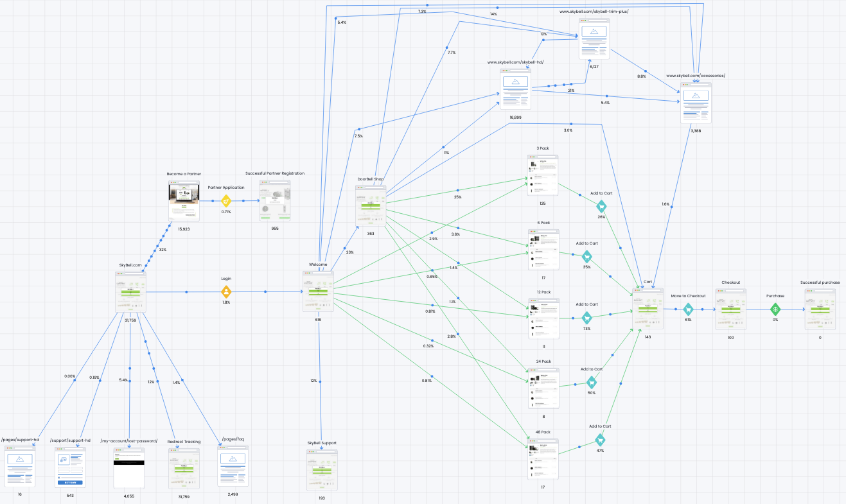Select the SkyBell.com page thumbnail
The width and height of the screenshot is (846, 504).
[130, 292]
